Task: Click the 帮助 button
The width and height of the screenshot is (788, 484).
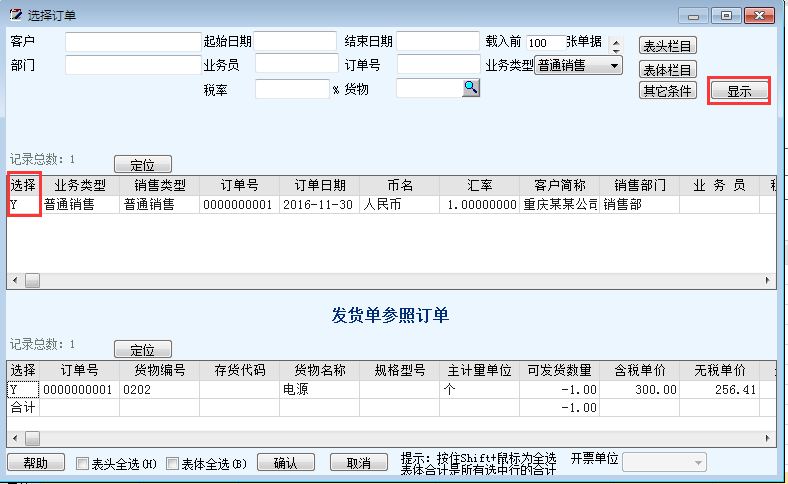Action: click(36, 463)
